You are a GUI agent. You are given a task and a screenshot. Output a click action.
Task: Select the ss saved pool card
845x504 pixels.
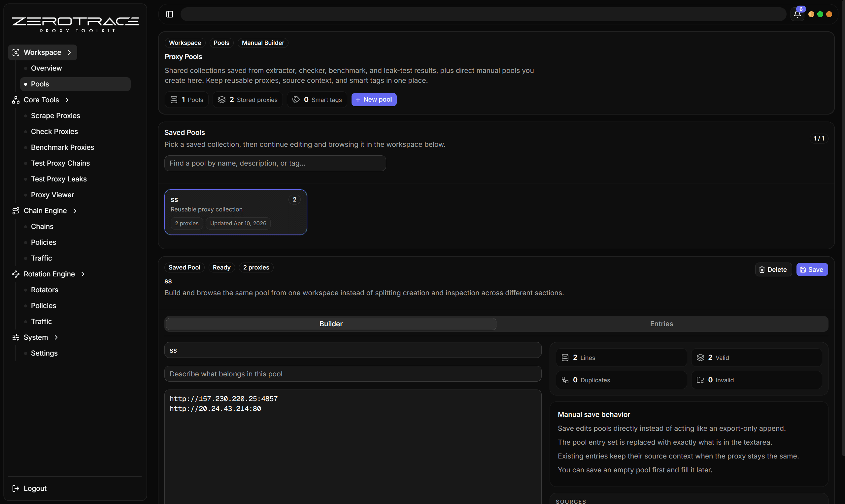click(x=235, y=212)
